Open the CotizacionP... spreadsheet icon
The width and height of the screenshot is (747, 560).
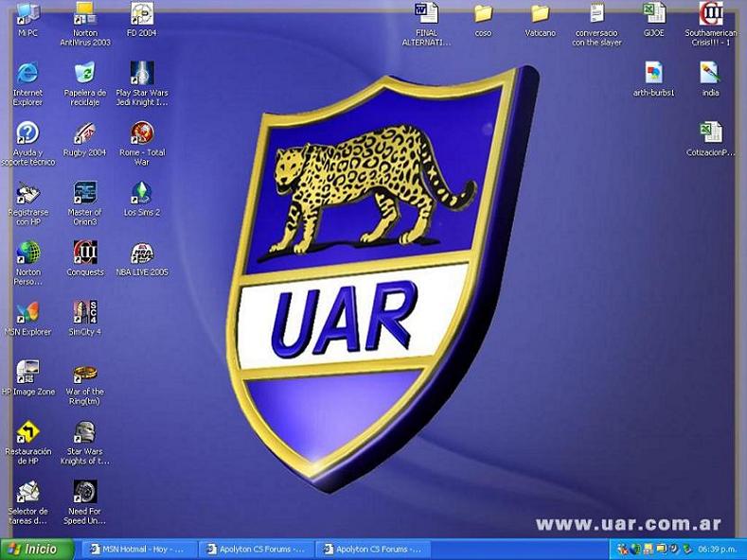pyautogui.click(x=710, y=139)
